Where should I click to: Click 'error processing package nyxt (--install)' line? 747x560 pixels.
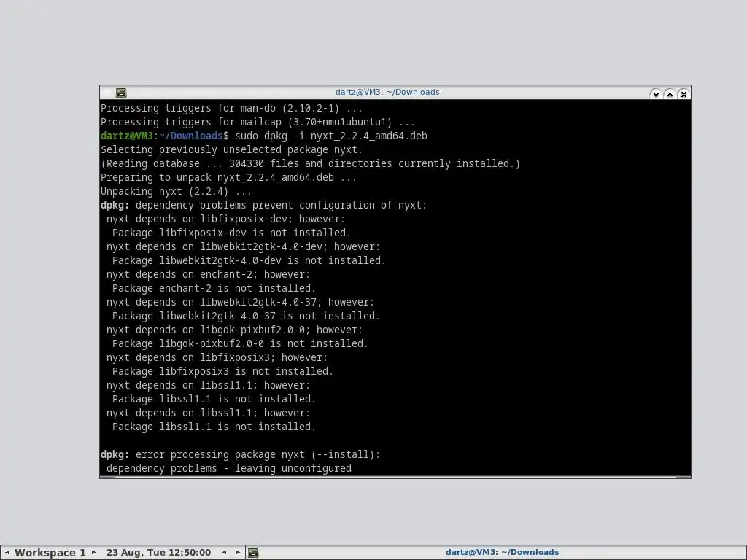coord(241,454)
